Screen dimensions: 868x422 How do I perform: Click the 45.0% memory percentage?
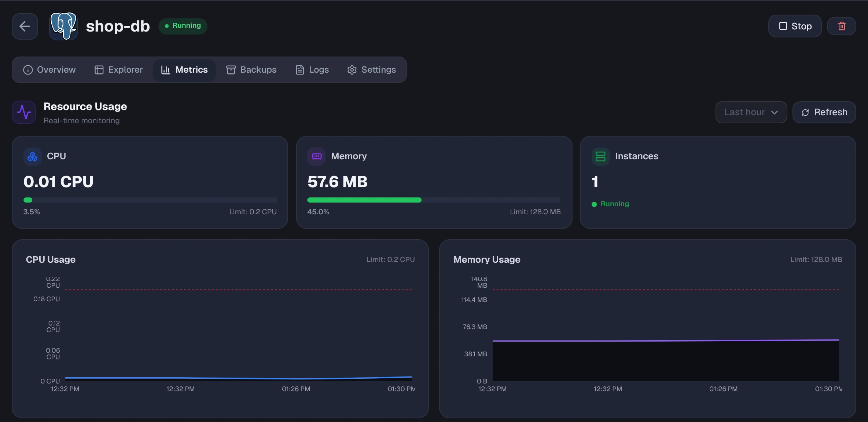pyautogui.click(x=318, y=212)
